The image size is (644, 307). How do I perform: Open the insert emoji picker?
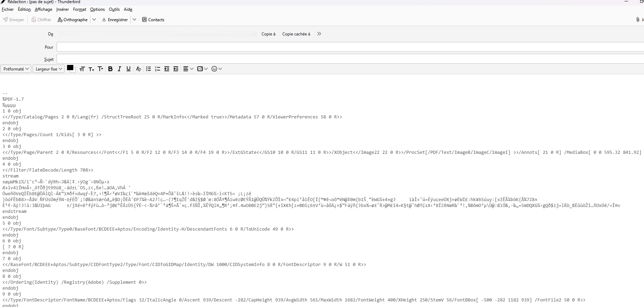tap(216, 69)
